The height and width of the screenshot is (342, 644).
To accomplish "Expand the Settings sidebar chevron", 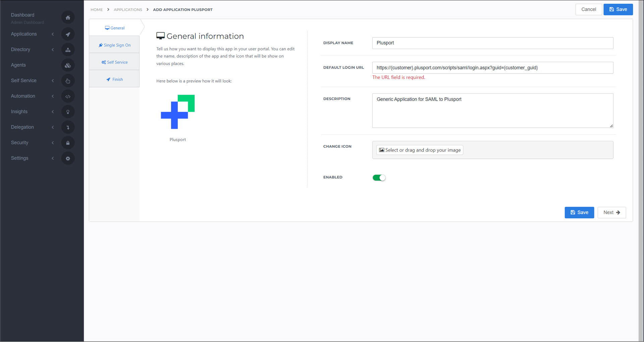I will point(53,158).
